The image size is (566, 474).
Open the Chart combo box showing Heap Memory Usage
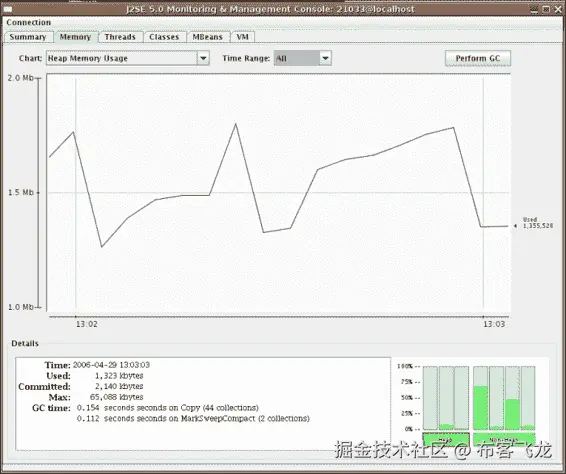point(128,58)
